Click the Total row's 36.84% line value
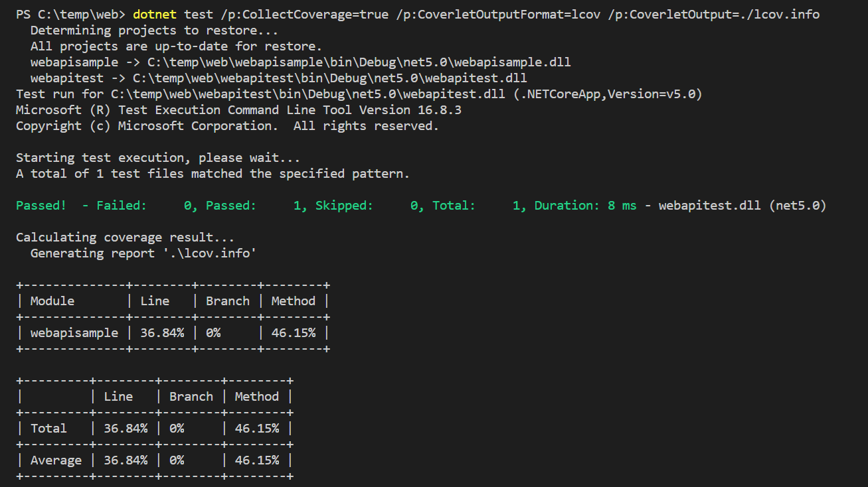The width and height of the screenshot is (868, 487). tap(126, 429)
